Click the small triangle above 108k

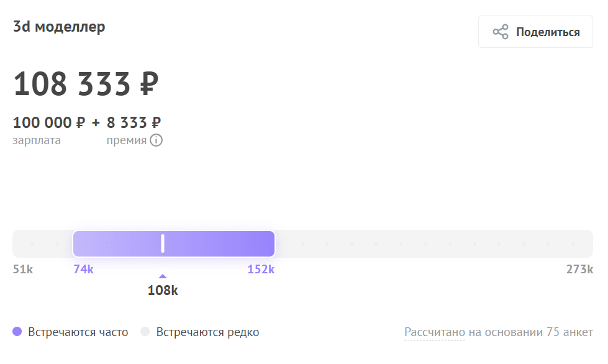163,276
